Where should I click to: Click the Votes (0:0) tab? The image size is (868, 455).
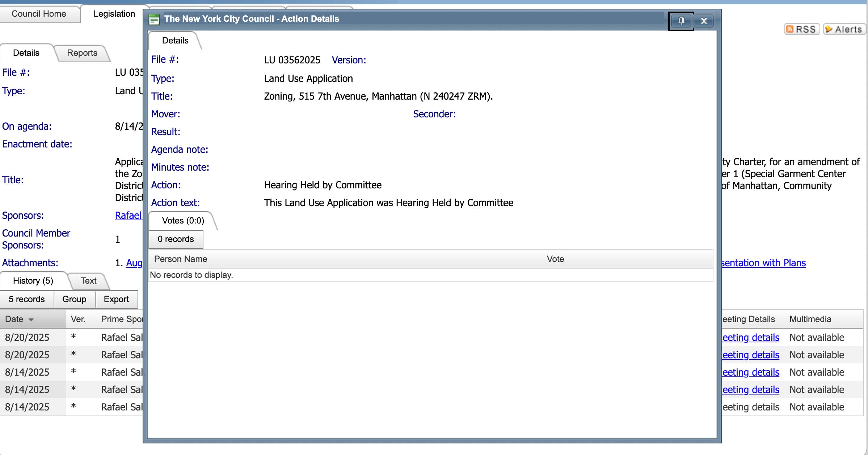point(183,221)
